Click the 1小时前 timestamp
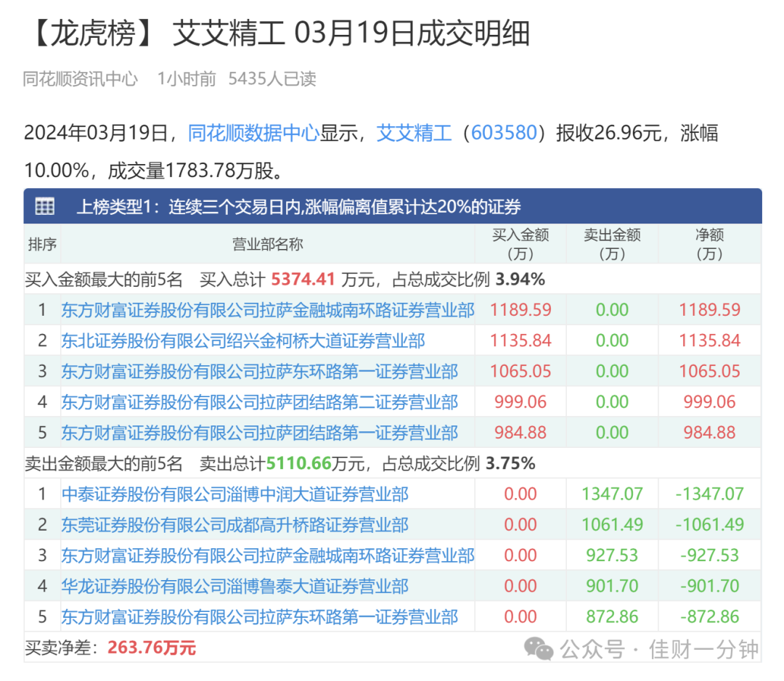The width and height of the screenshot is (784, 681). 187,78
